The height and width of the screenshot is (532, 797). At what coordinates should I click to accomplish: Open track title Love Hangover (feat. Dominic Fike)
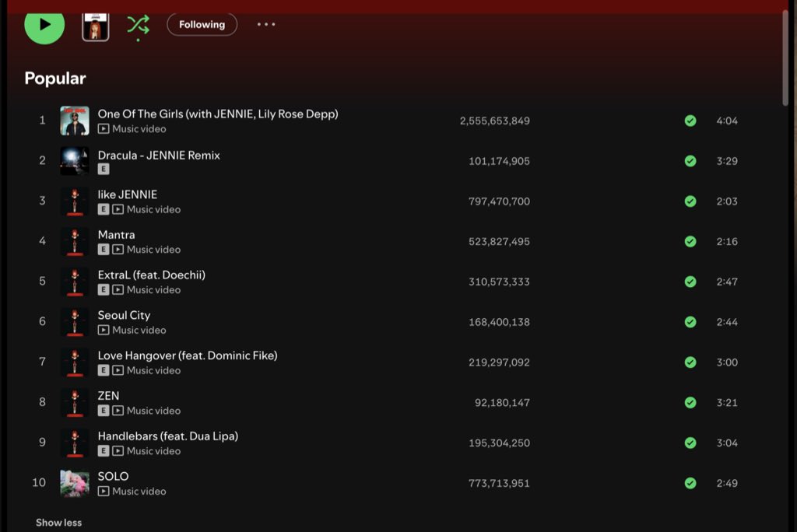(188, 355)
